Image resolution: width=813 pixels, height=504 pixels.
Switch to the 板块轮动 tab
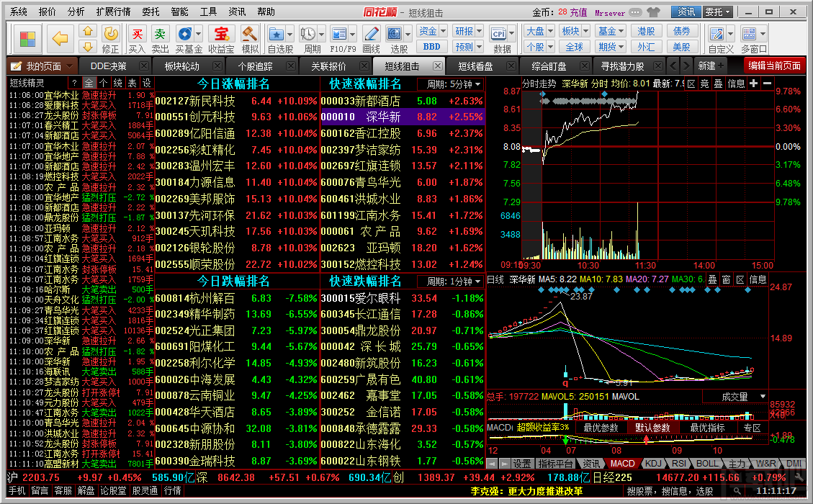tap(181, 66)
